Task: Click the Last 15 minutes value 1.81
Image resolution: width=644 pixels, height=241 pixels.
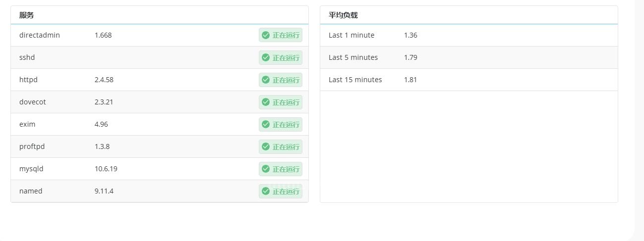Action: click(x=410, y=80)
